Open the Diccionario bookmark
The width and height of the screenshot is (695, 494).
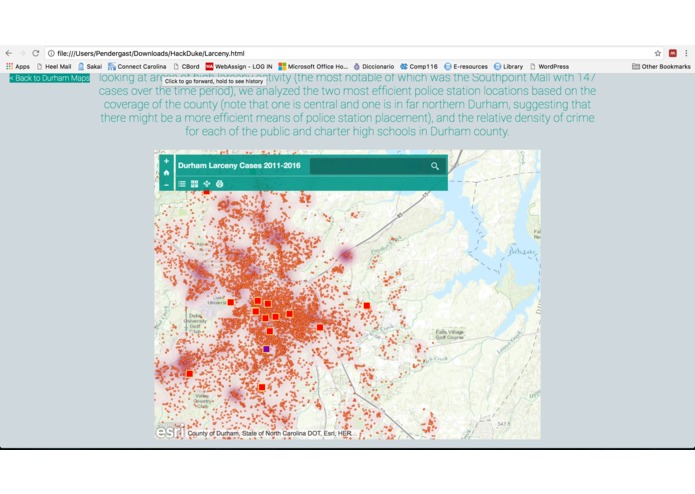pos(374,66)
